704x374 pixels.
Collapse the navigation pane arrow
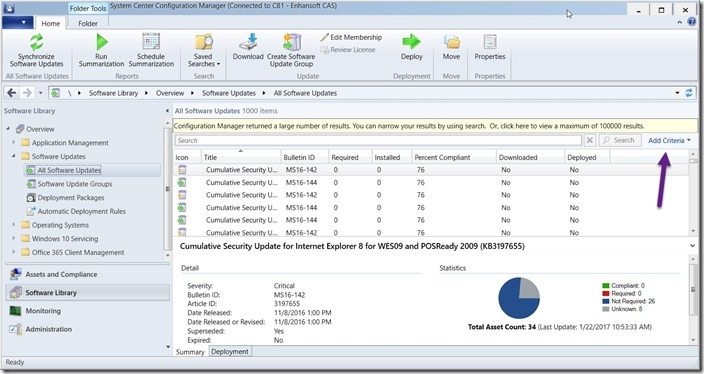[167, 110]
